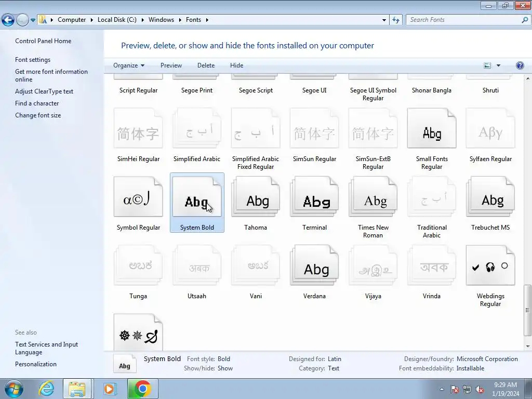The height and width of the screenshot is (399, 532).
Task: Open Windows Media Player from taskbar
Action: click(x=110, y=389)
